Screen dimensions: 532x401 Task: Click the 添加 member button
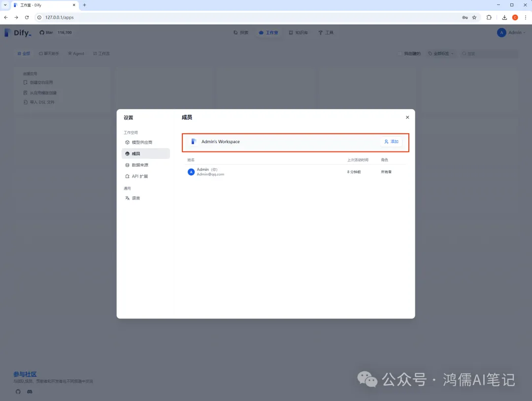[391, 142]
